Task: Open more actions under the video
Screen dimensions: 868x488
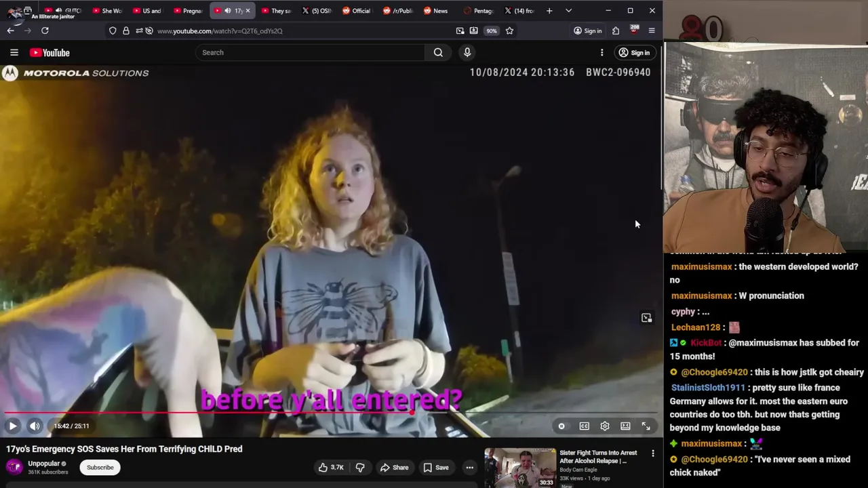Action: point(469,467)
